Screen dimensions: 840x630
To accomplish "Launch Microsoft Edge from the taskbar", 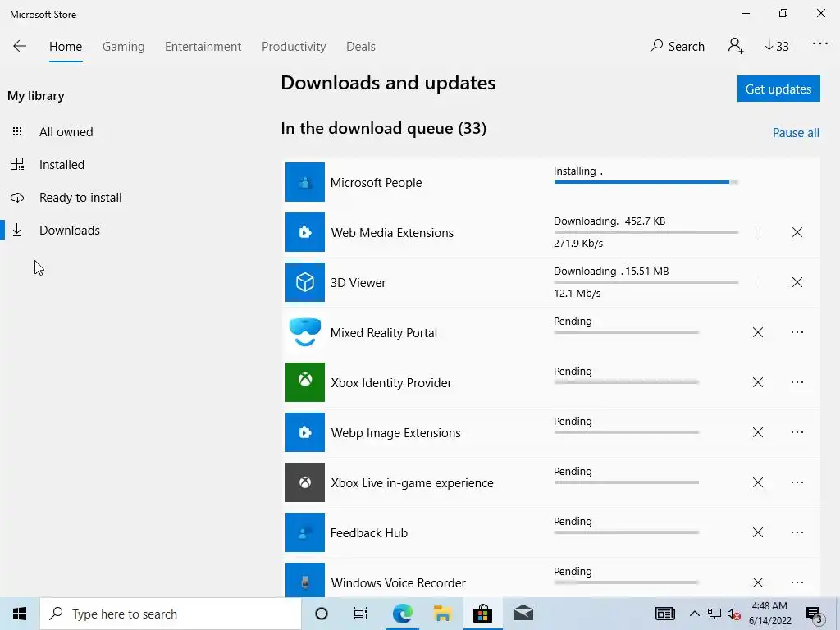I will (x=402, y=614).
